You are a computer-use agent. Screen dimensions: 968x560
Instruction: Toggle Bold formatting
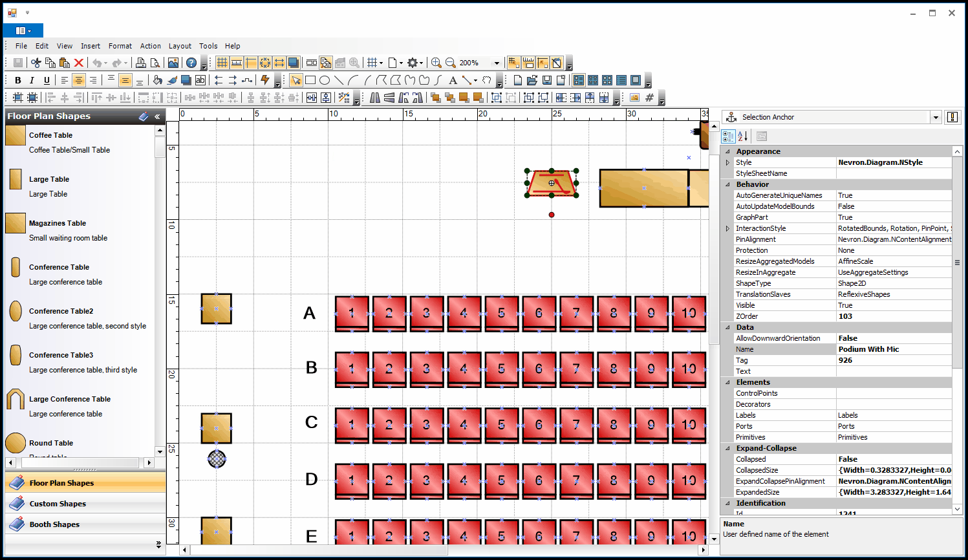(18, 80)
